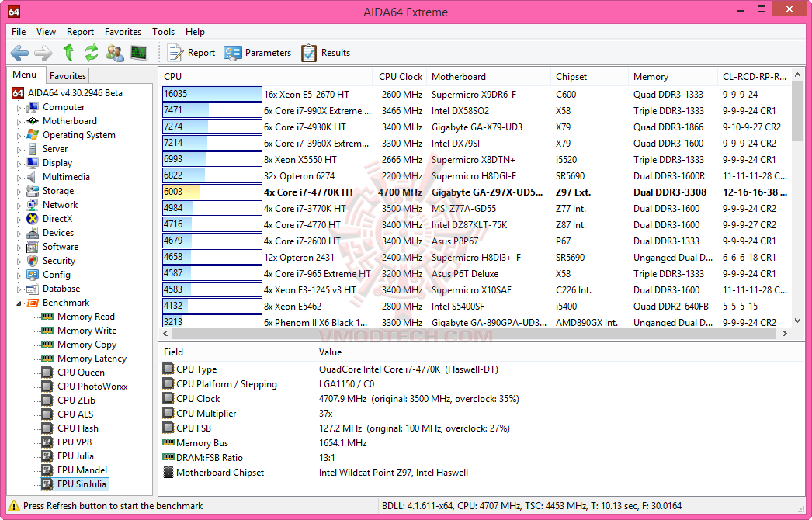Select the DirectX icon in tree
The height and width of the screenshot is (520, 812).
[x=32, y=219]
